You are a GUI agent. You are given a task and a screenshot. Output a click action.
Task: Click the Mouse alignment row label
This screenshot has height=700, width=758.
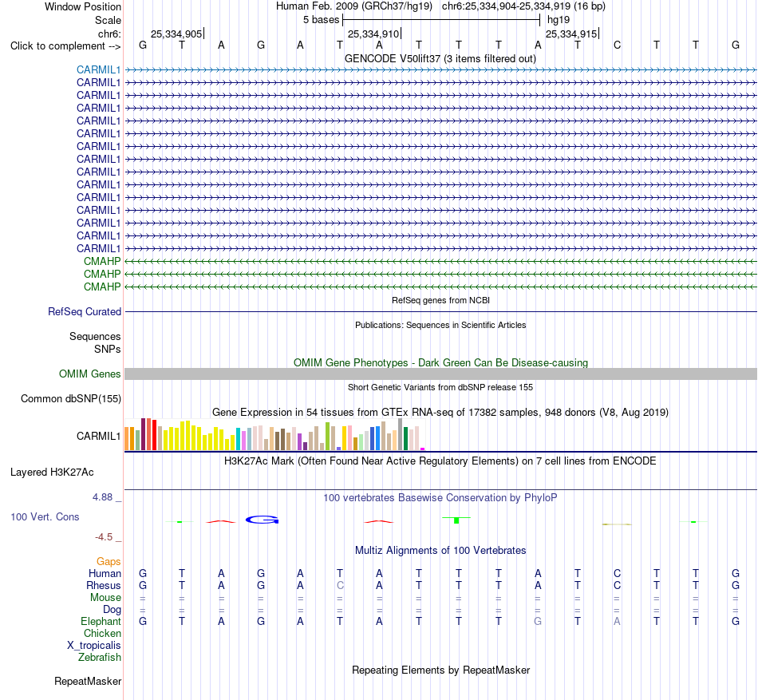pyautogui.click(x=105, y=598)
